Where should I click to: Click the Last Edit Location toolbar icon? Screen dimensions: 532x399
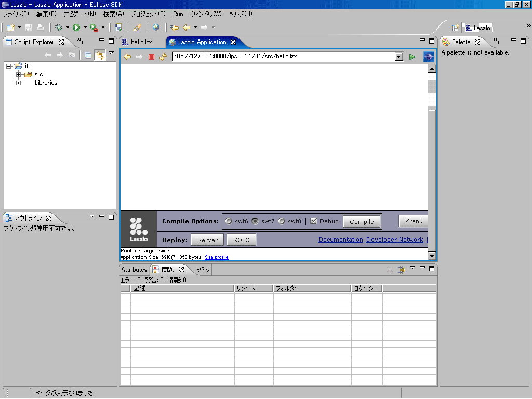175,28
